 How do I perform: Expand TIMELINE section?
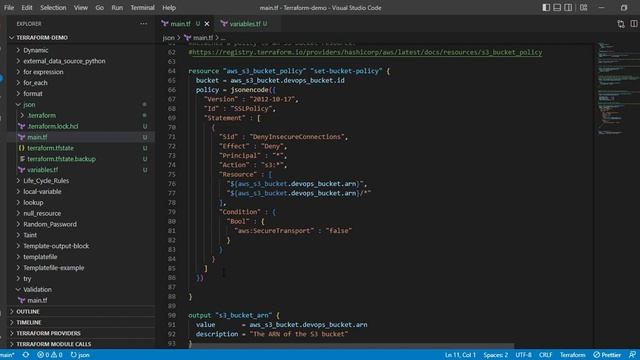pyautogui.click(x=82, y=322)
